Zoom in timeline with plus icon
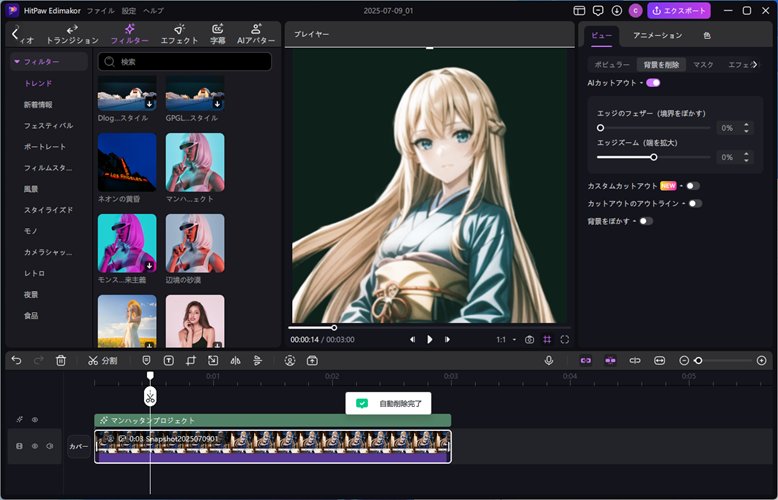Screen dimensions: 778x500 pyautogui.click(x=762, y=361)
